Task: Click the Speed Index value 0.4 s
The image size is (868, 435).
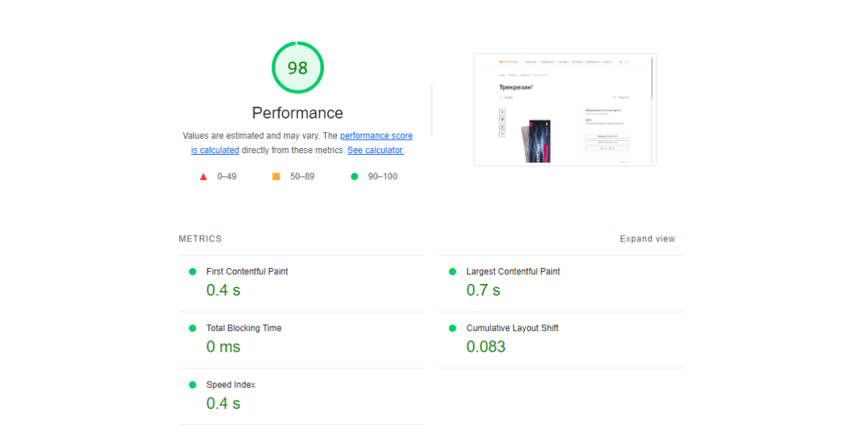Action: click(224, 403)
